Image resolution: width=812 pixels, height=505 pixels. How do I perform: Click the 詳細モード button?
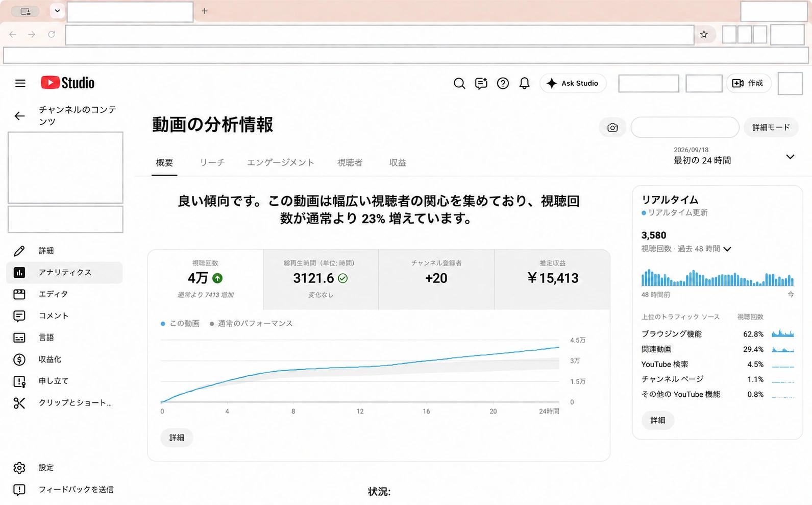771,128
